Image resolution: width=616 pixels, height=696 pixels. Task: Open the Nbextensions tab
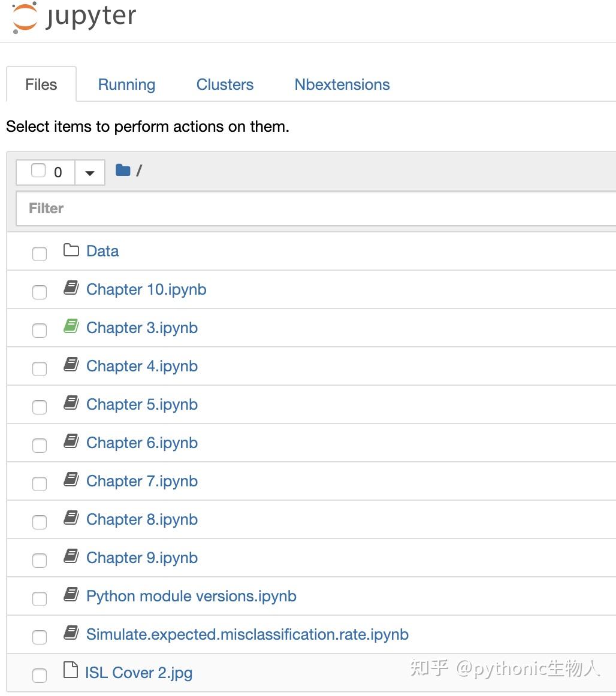coord(342,84)
